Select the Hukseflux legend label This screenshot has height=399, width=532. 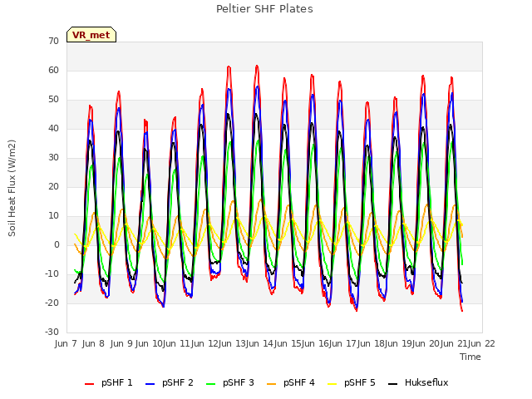426,382
